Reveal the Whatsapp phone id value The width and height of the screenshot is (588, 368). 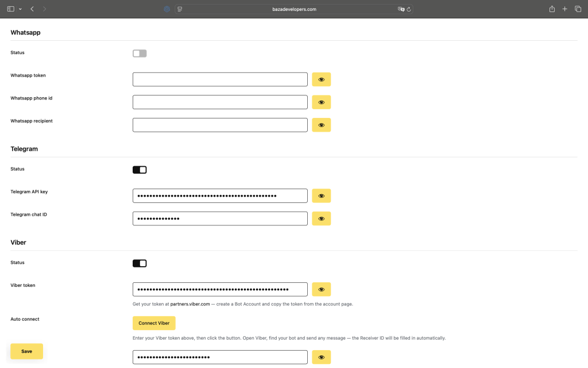(322, 102)
